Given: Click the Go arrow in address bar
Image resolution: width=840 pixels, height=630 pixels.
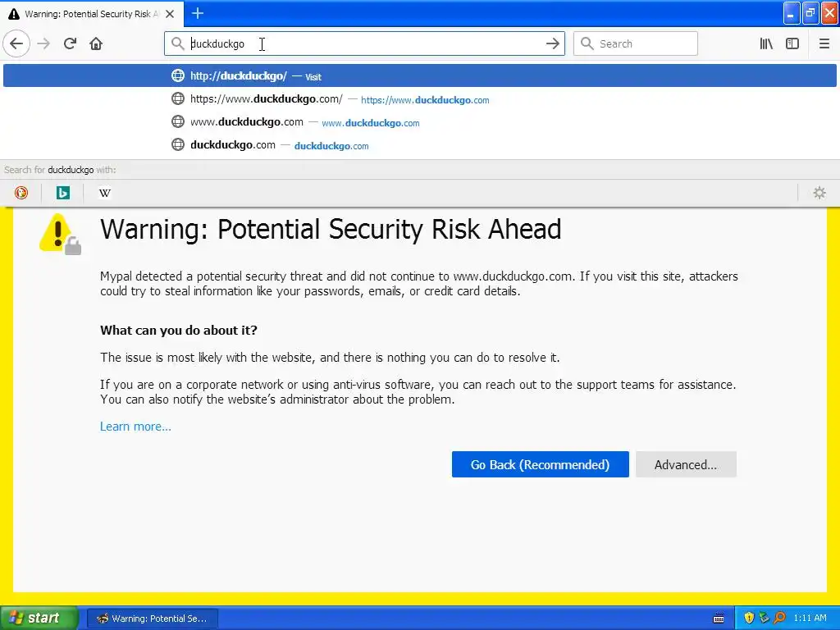Looking at the screenshot, I should (552, 43).
